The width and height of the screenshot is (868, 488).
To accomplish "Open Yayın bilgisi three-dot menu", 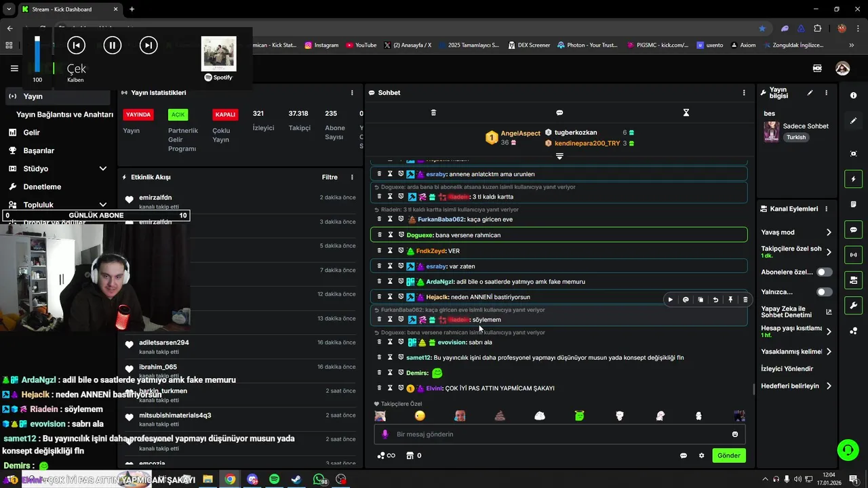I will pyautogui.click(x=826, y=93).
